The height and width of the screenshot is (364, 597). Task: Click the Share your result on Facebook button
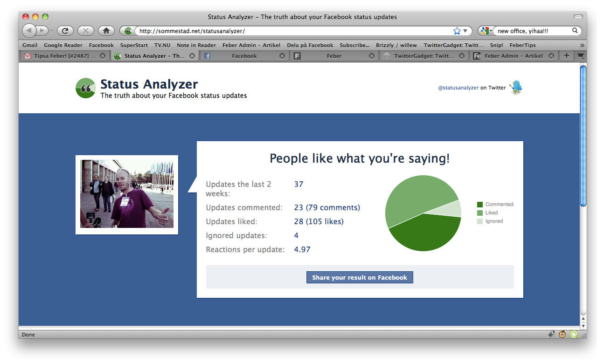(360, 277)
